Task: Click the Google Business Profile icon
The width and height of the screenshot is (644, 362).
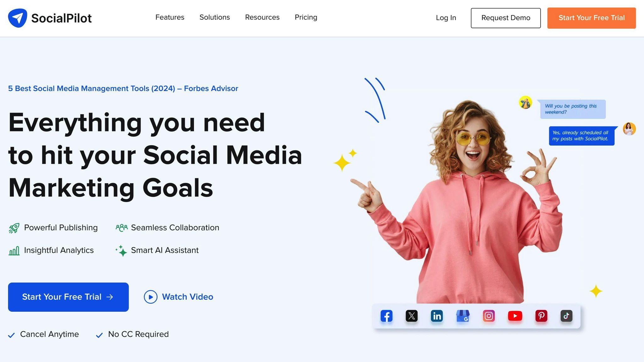Action: click(463, 316)
